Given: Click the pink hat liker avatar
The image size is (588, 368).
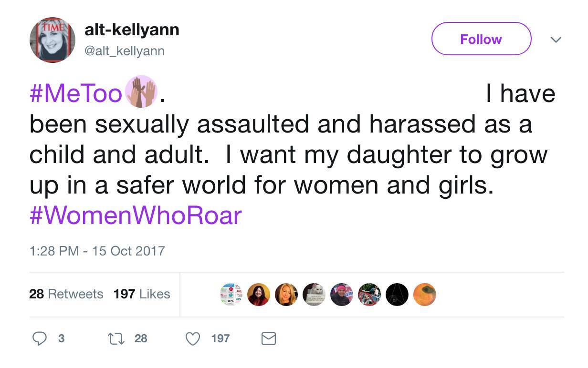Looking at the screenshot, I should 342,294.
